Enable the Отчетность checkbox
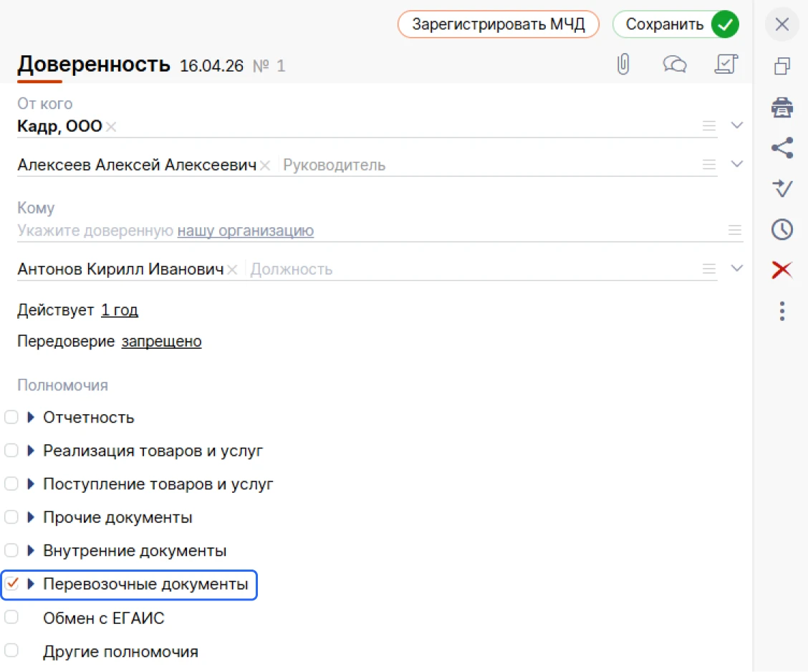808x672 pixels. point(11,417)
